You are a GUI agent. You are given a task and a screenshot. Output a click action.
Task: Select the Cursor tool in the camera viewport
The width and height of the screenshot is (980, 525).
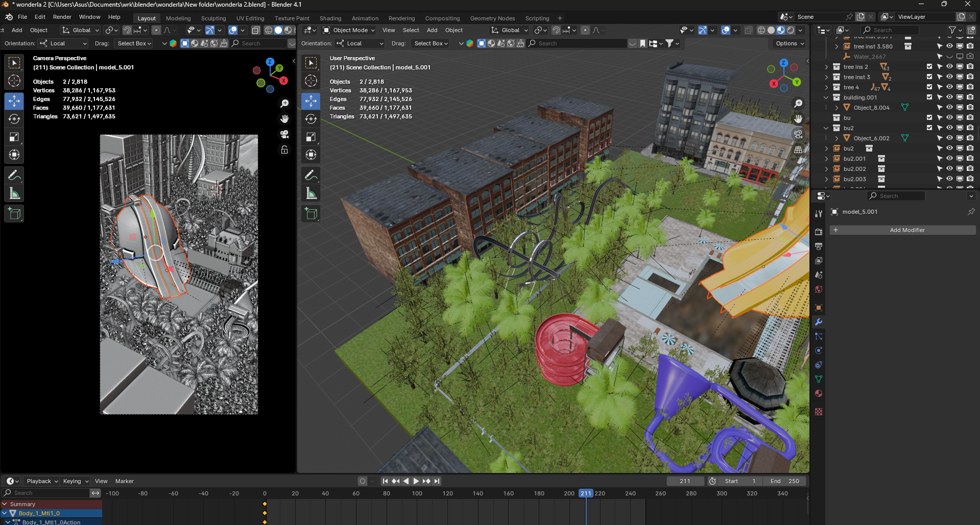tap(14, 81)
